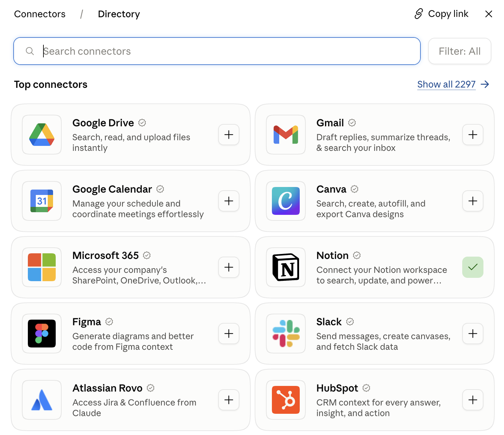Add the Google Calendar connector
This screenshot has width=504, height=435.
pos(229,201)
